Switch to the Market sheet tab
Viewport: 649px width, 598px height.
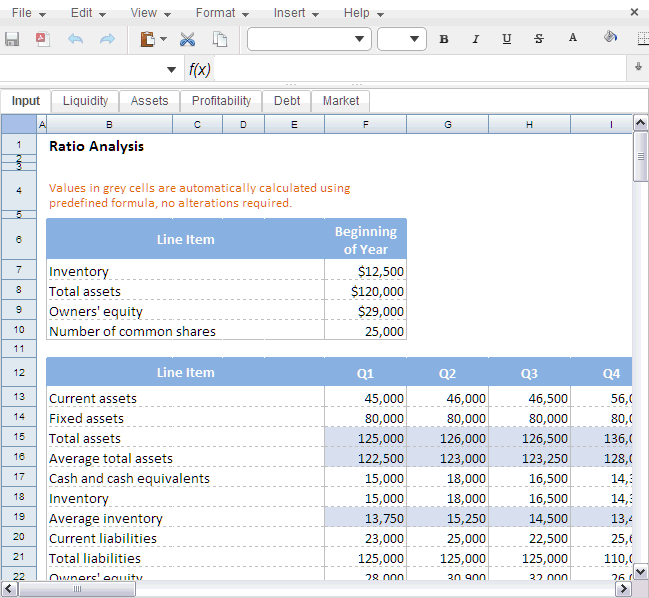[341, 101]
